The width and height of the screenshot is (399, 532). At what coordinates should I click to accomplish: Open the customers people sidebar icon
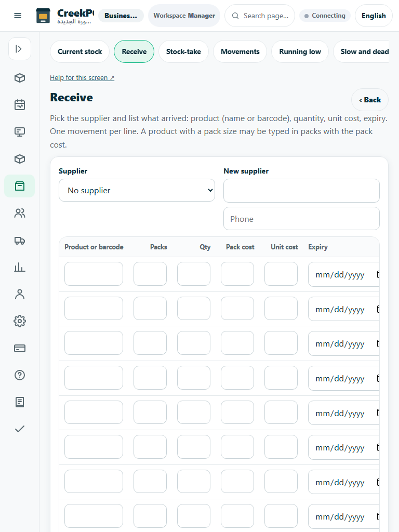point(20,213)
